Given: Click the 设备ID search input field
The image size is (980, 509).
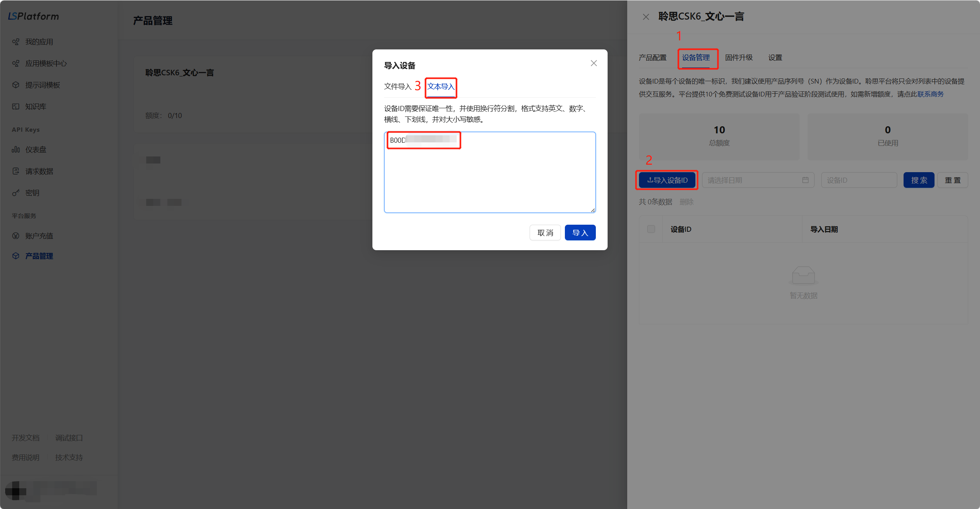Looking at the screenshot, I should coord(858,180).
